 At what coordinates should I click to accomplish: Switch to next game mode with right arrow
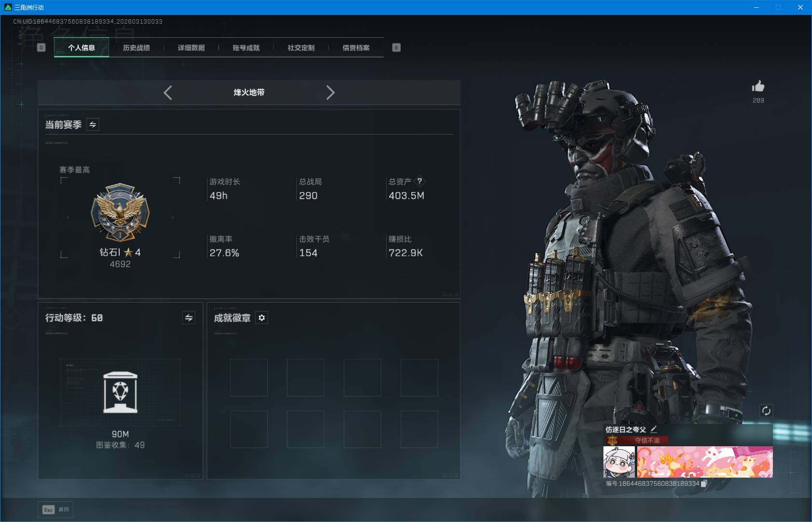coord(330,93)
